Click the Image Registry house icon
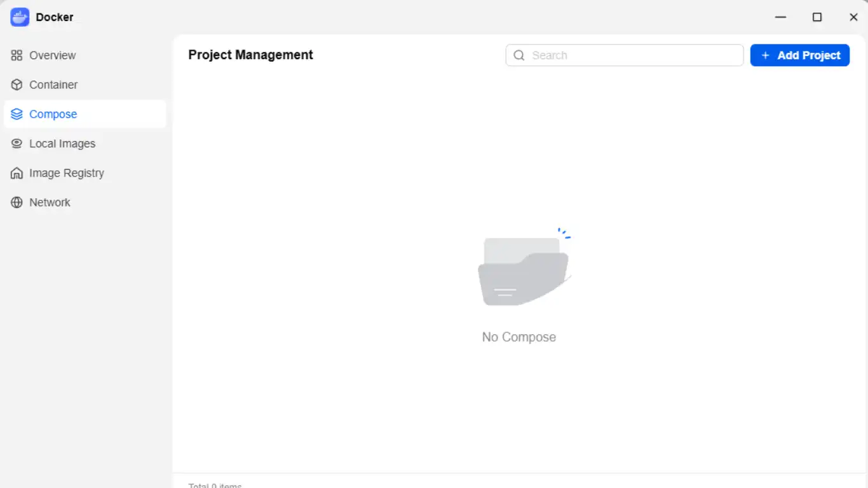This screenshot has height=488, width=868. [x=17, y=173]
